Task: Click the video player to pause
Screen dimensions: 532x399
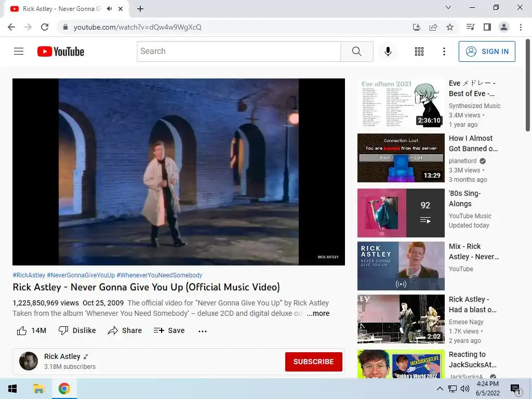Action: (x=179, y=171)
